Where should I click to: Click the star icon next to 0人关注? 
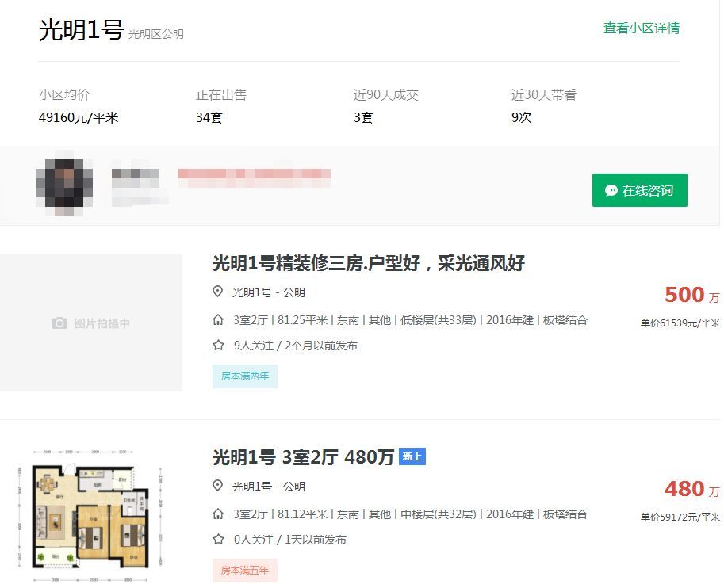218,540
